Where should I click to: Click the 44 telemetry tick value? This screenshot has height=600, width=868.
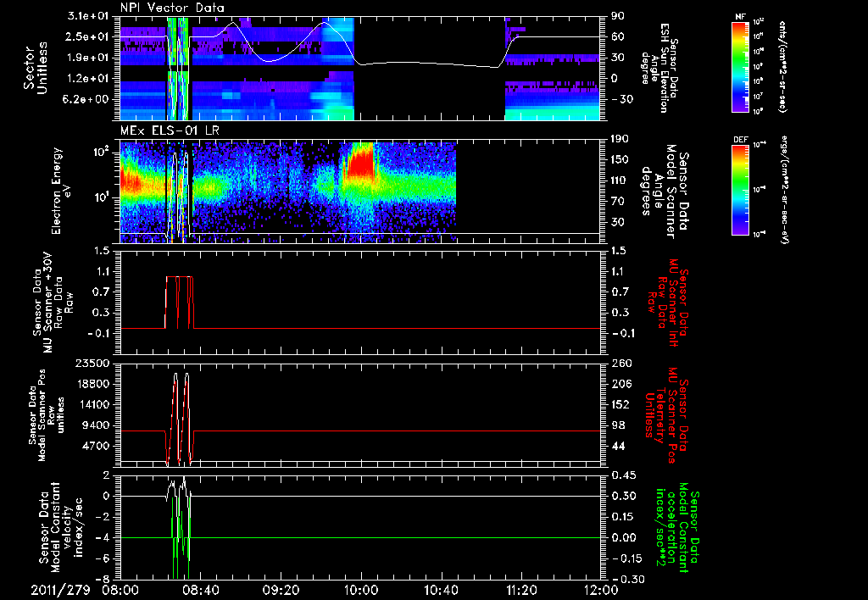click(617, 446)
